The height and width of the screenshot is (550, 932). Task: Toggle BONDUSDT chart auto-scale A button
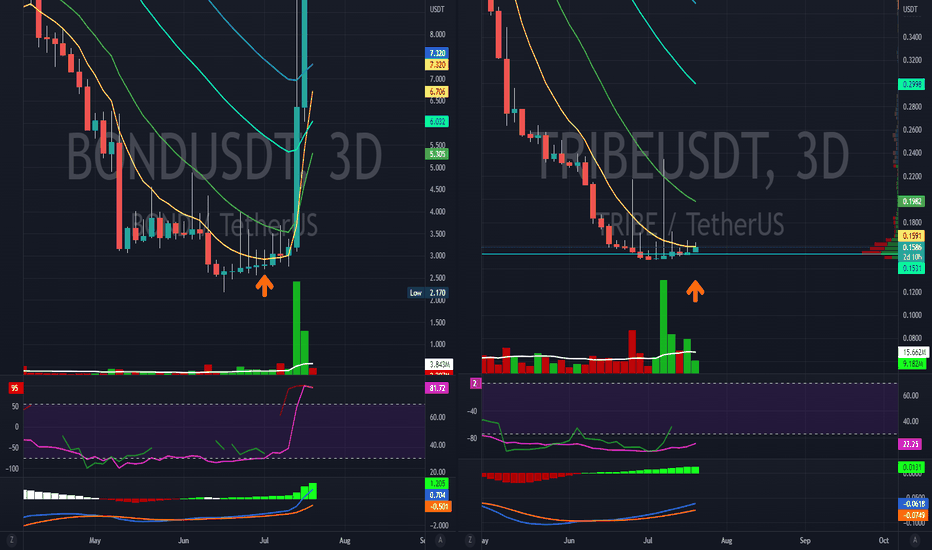[440, 540]
